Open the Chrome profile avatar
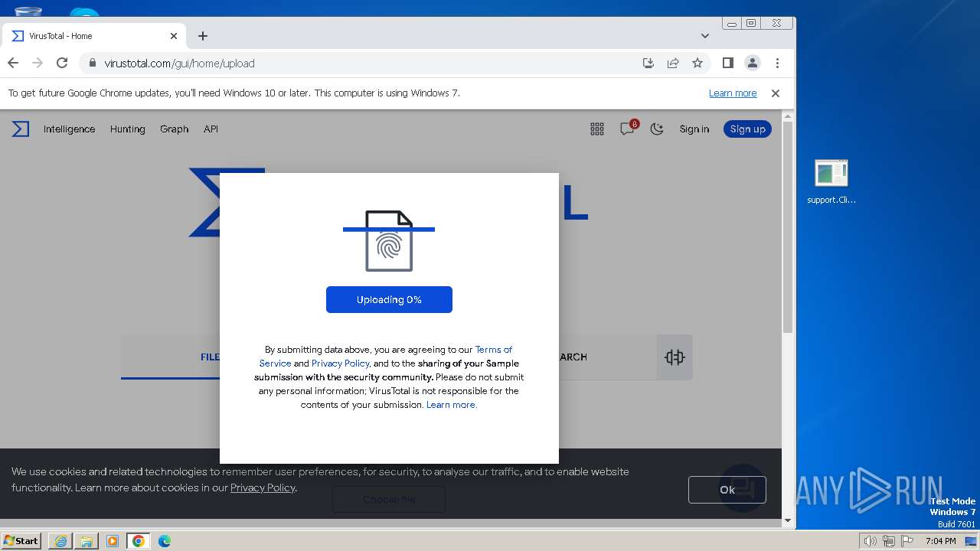Viewport: 980px width, 551px height. click(753, 64)
